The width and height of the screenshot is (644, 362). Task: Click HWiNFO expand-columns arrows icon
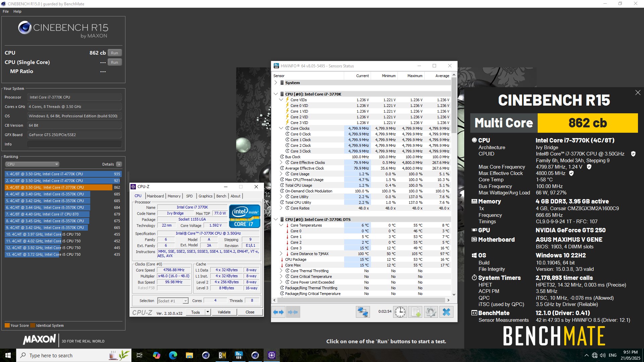pyautogui.click(x=279, y=312)
